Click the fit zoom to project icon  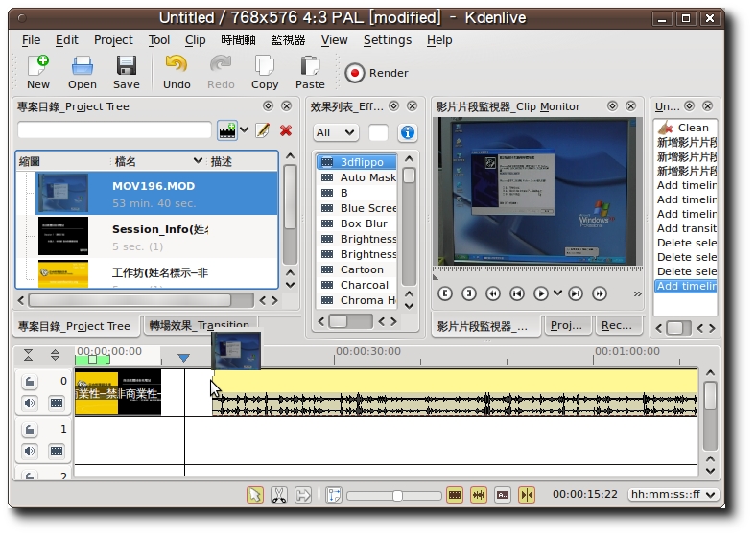tap(334, 495)
